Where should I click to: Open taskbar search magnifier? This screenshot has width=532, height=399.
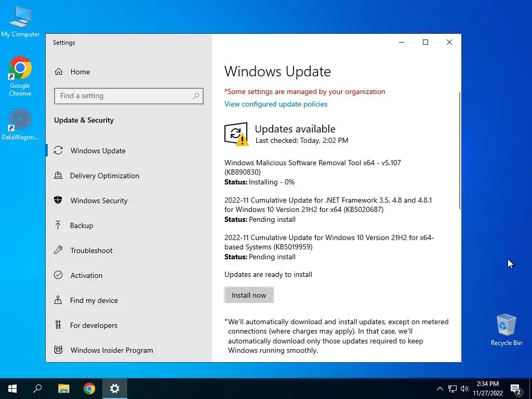coord(37,389)
